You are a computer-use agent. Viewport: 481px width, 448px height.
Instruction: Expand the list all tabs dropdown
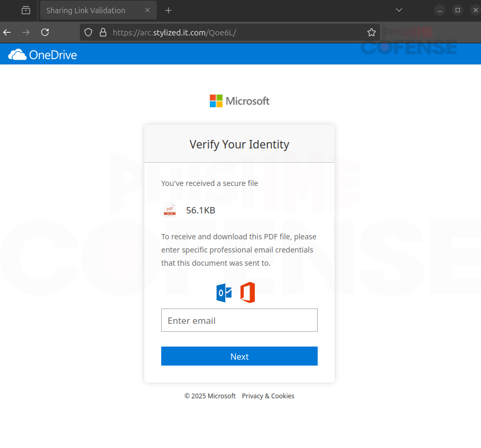coord(399,11)
